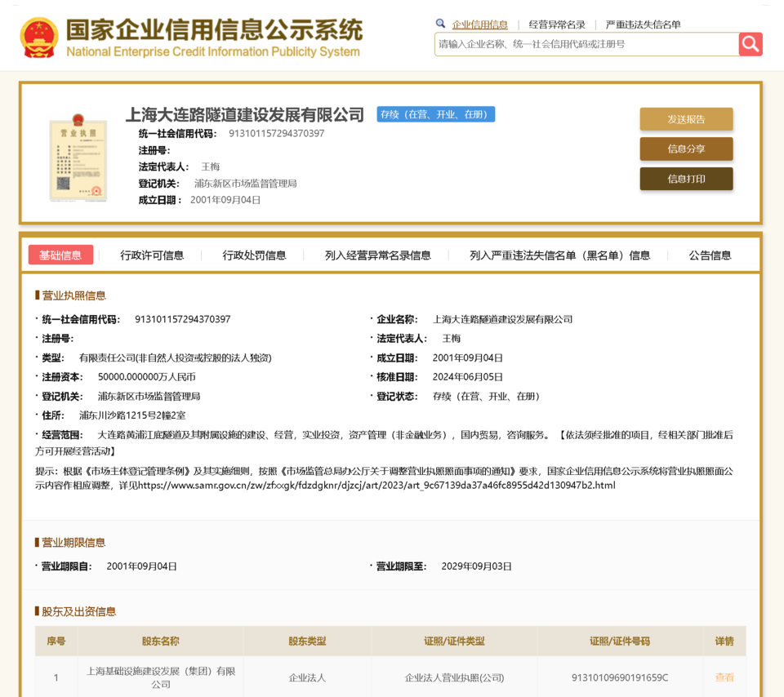Switch to the 公告信息 tab
Screen dimensions: 784x697
(x=710, y=255)
